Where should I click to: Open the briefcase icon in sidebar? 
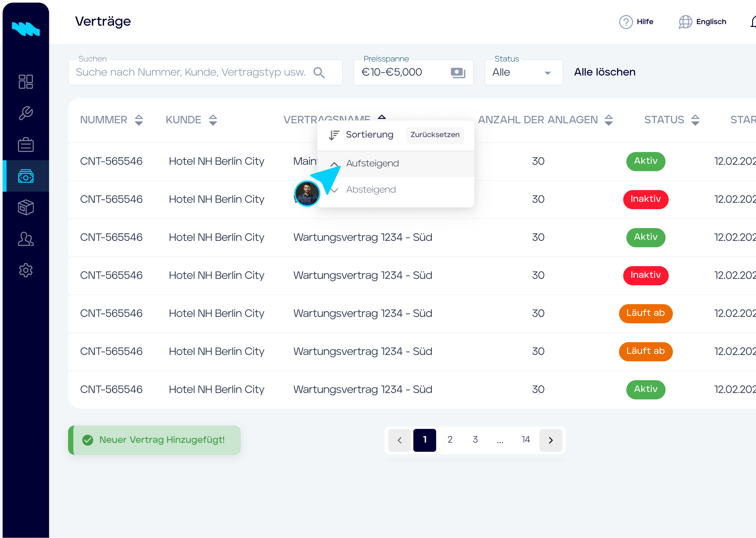tap(26, 145)
